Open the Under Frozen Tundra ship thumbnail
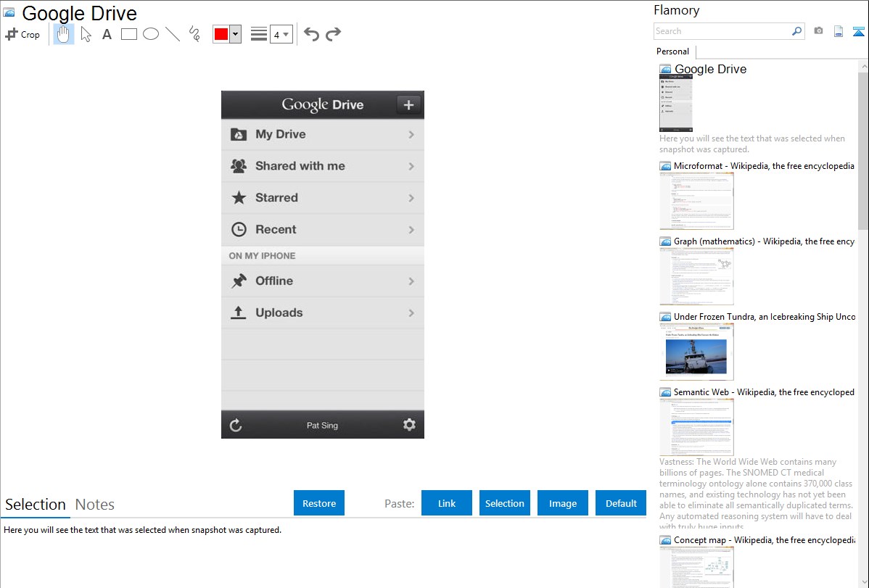The image size is (869, 588). tap(696, 352)
